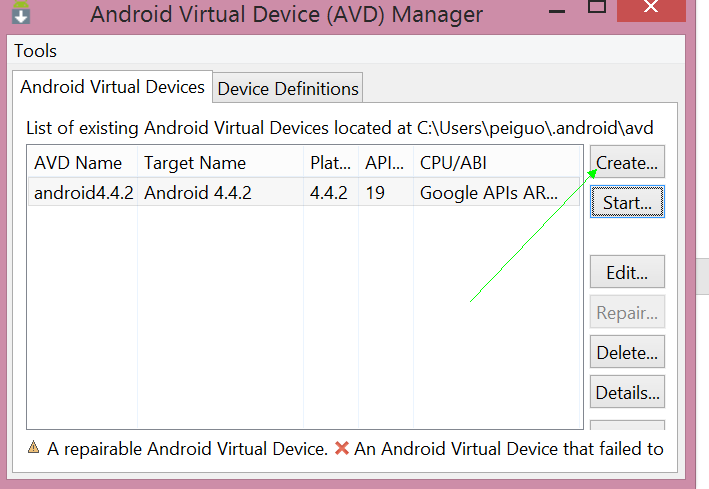
Task: Close the AVD Manager window
Action: point(651,9)
